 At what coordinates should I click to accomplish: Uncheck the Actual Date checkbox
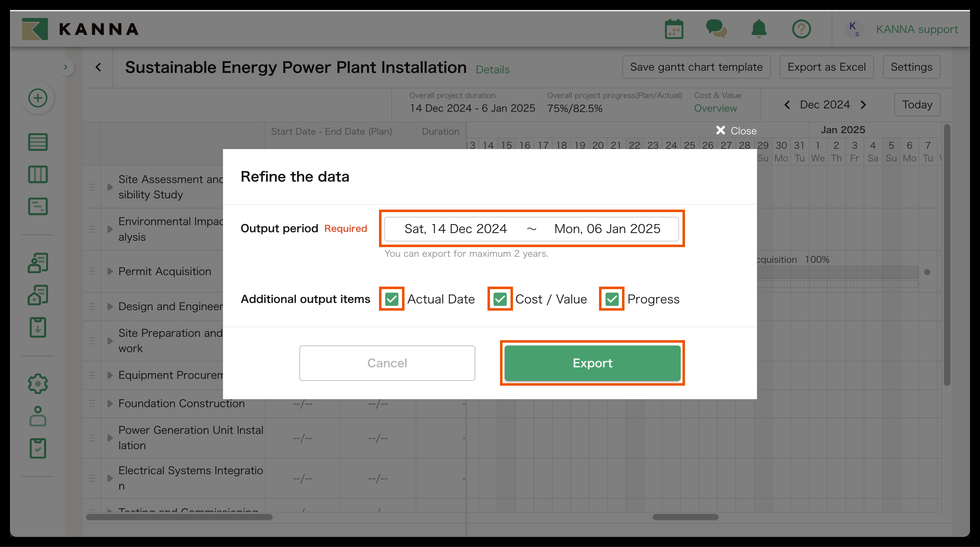(391, 299)
